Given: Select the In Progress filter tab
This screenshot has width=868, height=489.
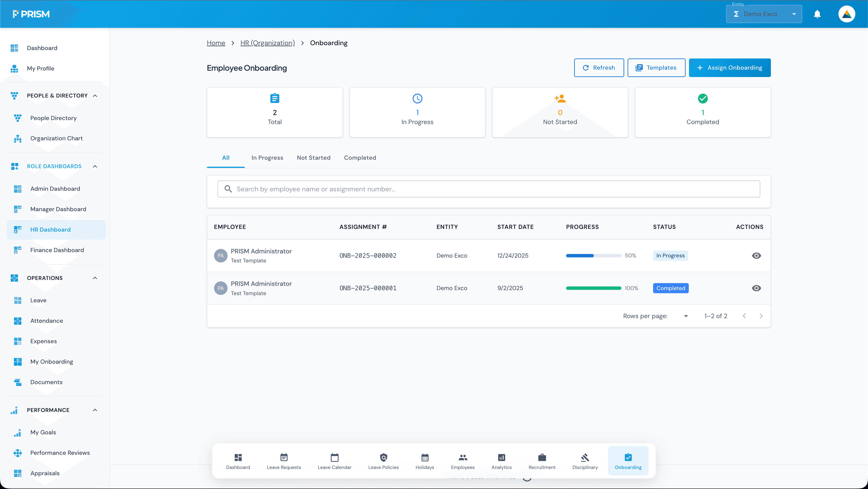Looking at the screenshot, I should point(267,157).
